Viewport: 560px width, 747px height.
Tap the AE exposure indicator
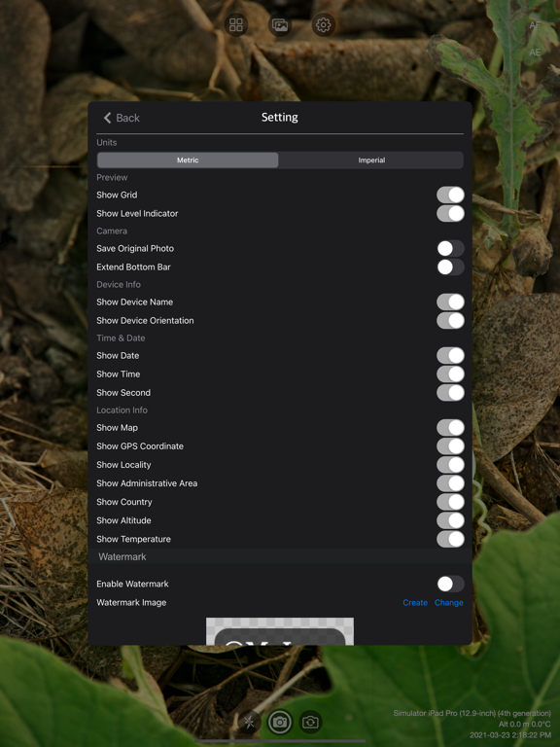tap(535, 53)
